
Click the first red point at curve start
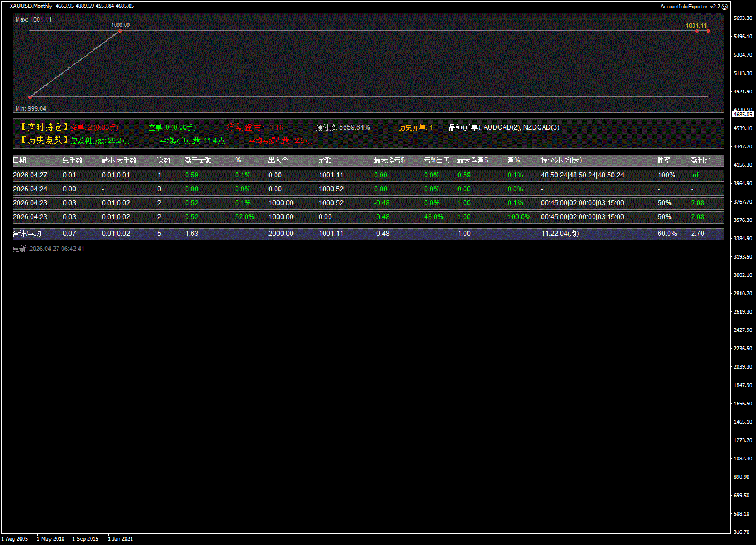[x=30, y=97]
